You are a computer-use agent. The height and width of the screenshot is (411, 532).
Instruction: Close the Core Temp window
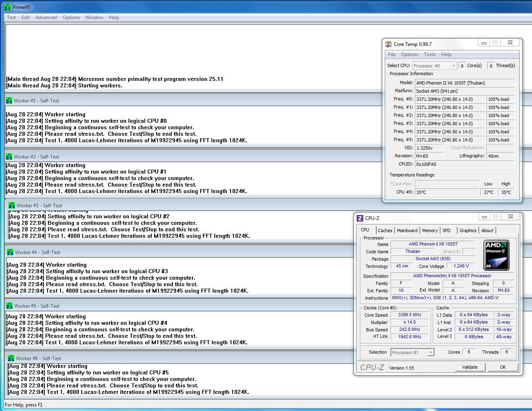pyautogui.click(x=510, y=43)
